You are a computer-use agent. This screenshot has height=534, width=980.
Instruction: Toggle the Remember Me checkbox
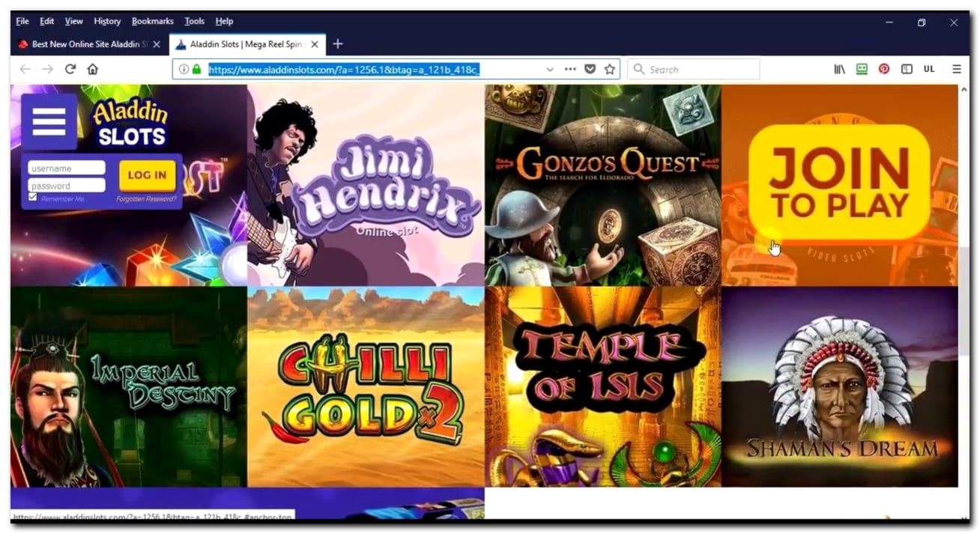(x=32, y=197)
